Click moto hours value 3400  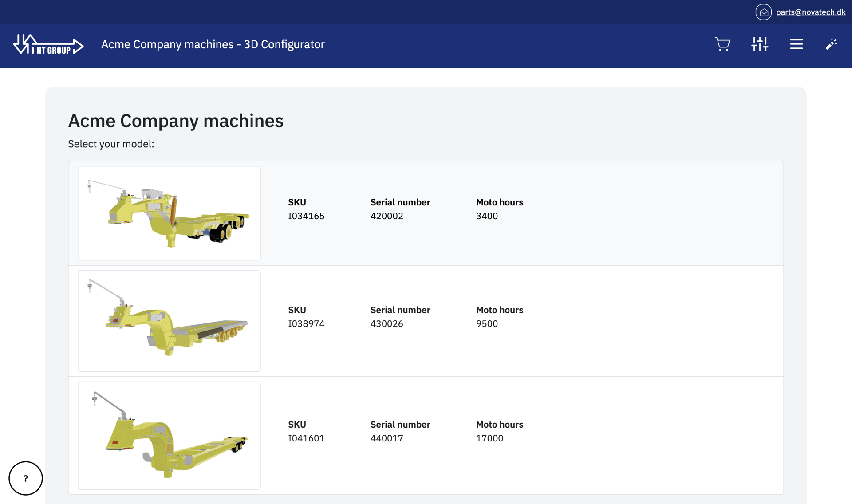coord(487,216)
